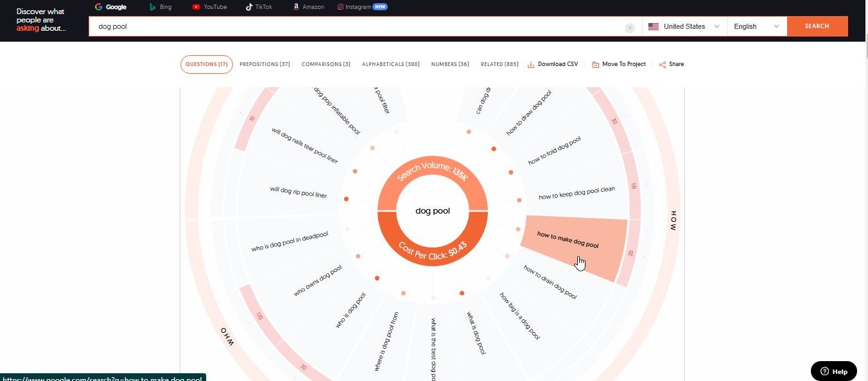Select the Alphabeticals (300) tab
The width and height of the screenshot is (868, 381).
coord(390,64)
